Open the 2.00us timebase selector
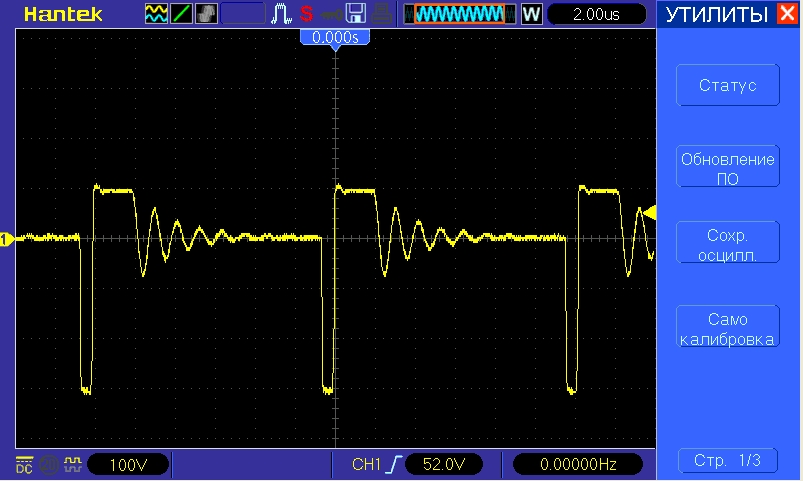 (596, 14)
